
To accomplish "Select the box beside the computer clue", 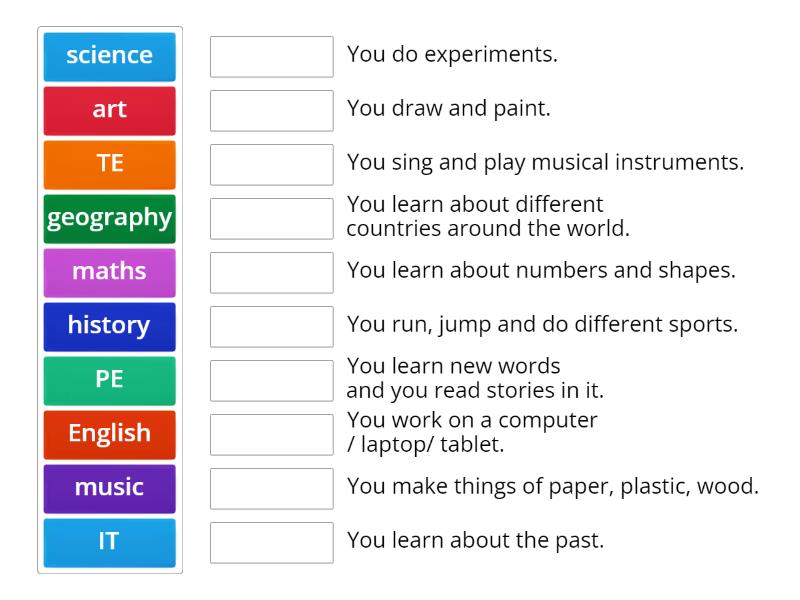I will 271,435.
